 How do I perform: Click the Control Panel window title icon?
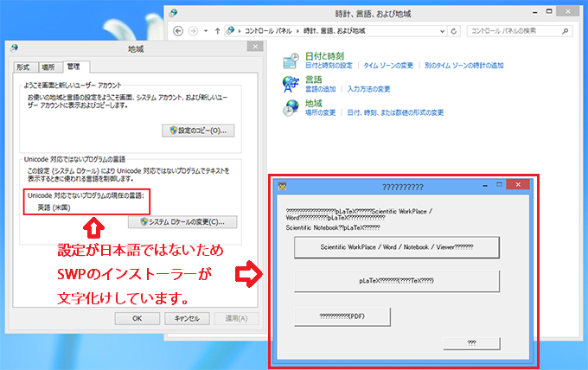(173, 13)
